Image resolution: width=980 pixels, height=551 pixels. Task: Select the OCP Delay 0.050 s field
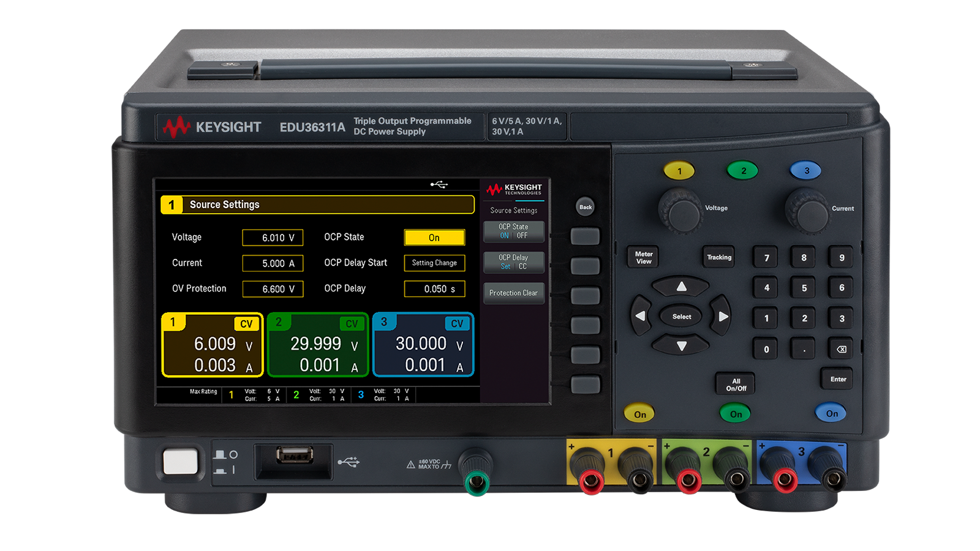(x=434, y=289)
